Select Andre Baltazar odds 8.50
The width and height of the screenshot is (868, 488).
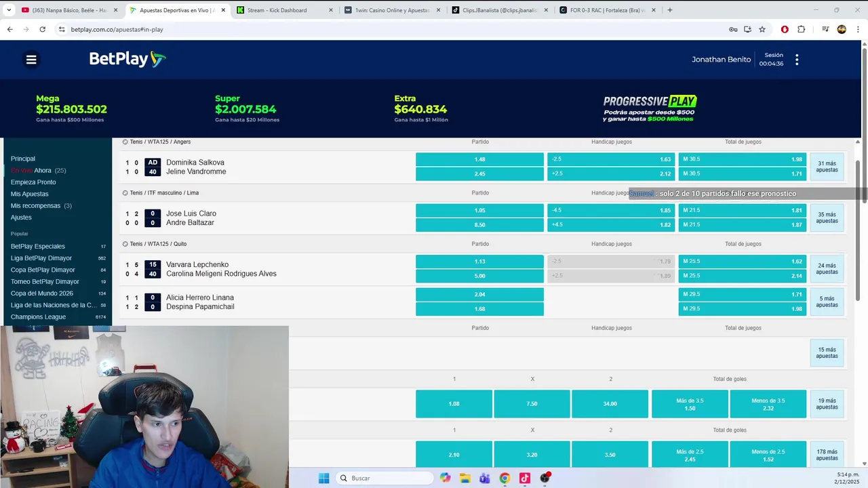pos(479,224)
